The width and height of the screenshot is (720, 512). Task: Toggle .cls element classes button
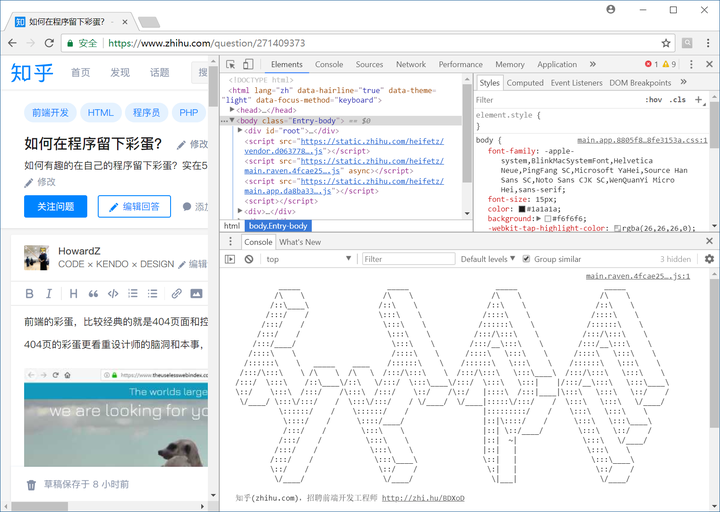(x=677, y=100)
